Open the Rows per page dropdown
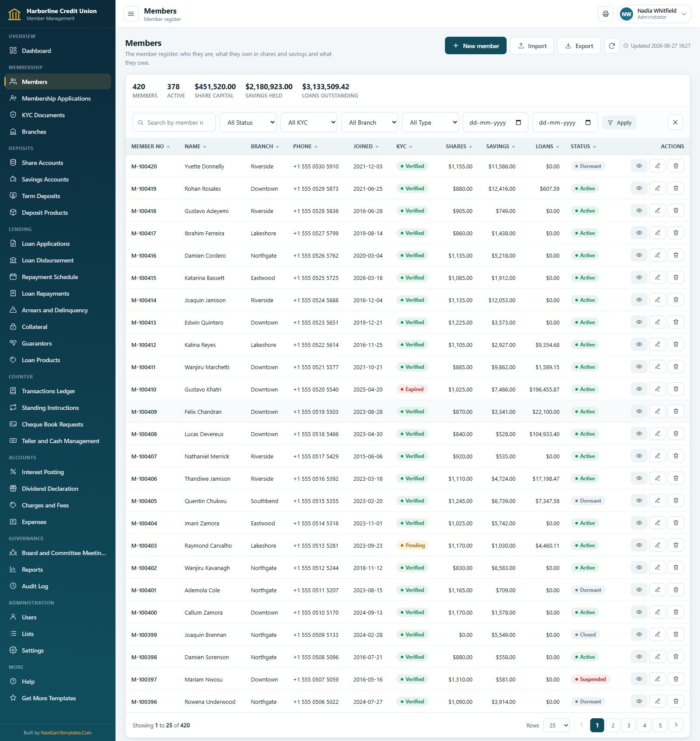 click(556, 725)
